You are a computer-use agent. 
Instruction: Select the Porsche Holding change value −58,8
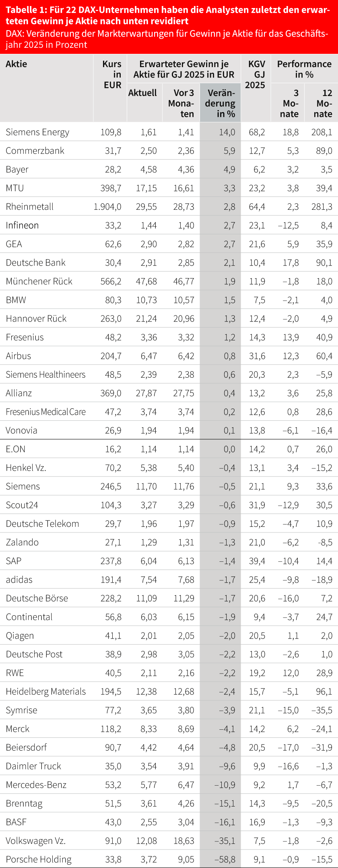pyautogui.click(x=225, y=860)
